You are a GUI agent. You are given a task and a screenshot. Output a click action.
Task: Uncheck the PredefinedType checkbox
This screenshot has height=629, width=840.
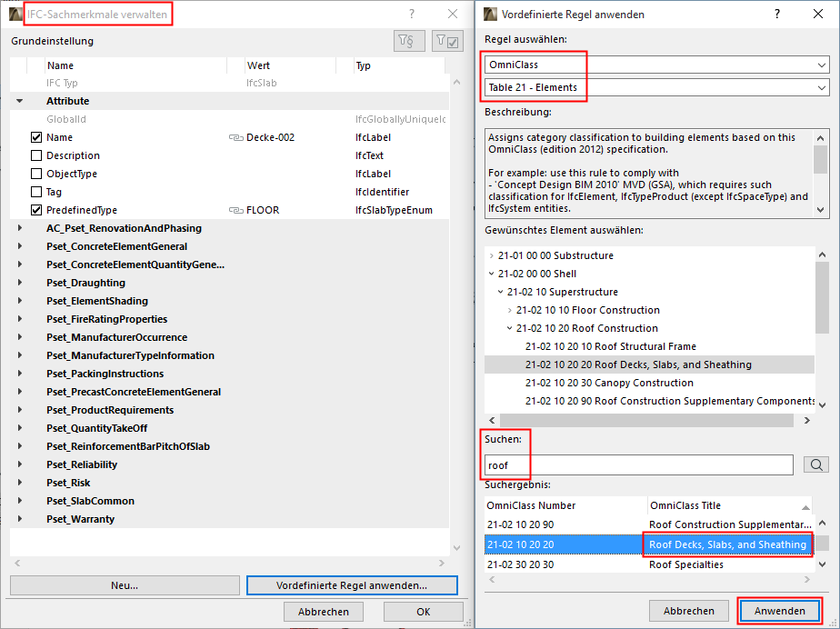tap(36, 210)
